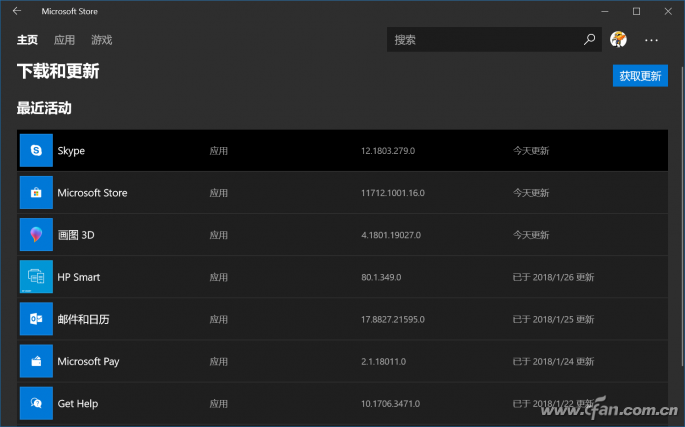Click the Skype app icon
Image resolution: width=685 pixels, height=427 pixels.
coord(36,150)
